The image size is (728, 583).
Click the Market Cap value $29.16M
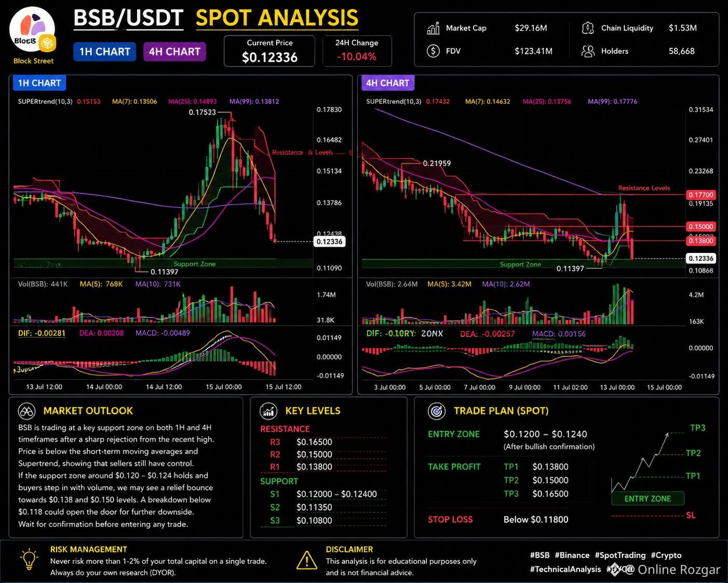pyautogui.click(x=531, y=28)
